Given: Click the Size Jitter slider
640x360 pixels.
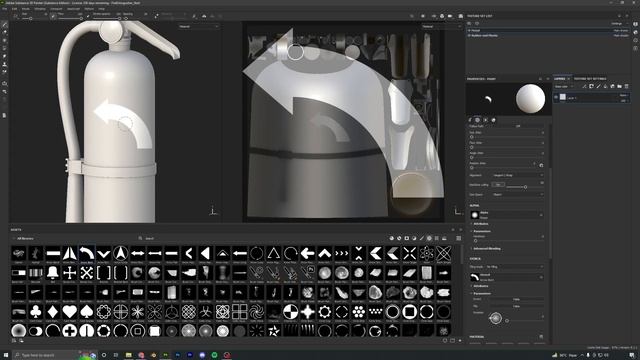Looking at the screenshot, I should [x=507, y=137].
